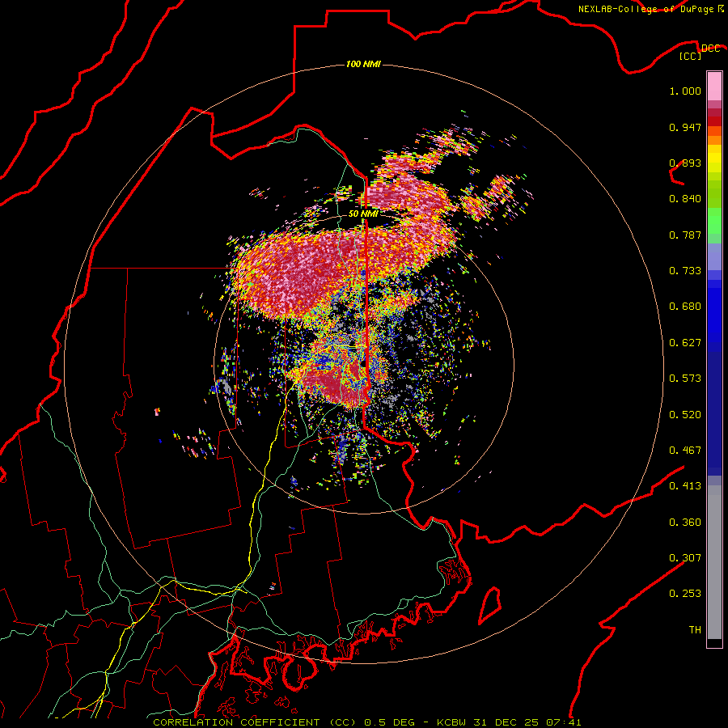This screenshot has height=728, width=728.
Task: Click the 0.787 color scale label
Action: pyautogui.click(x=685, y=235)
